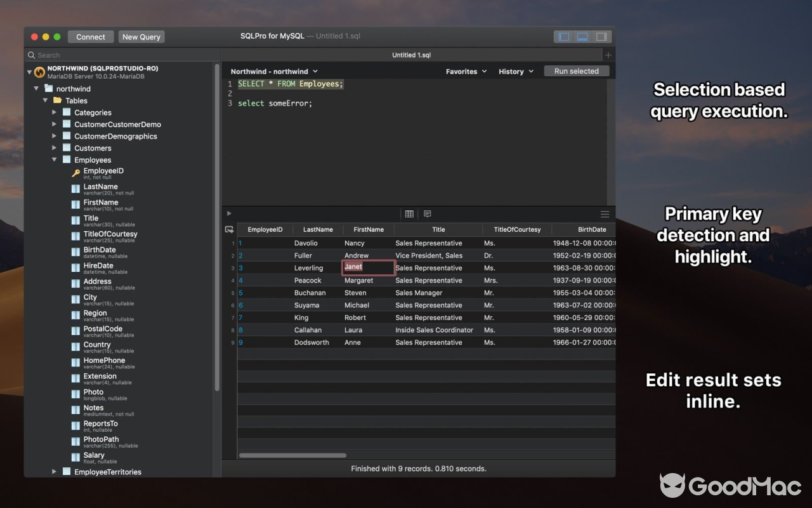
Task: Click the search magnifier icon
Action: 30,55
